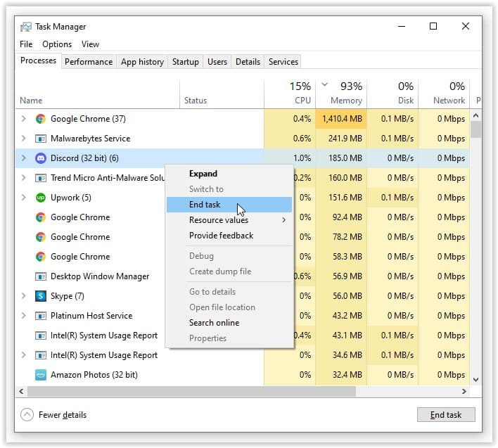Switch to the App history tab
The width and height of the screenshot is (498, 448).
[x=142, y=62]
